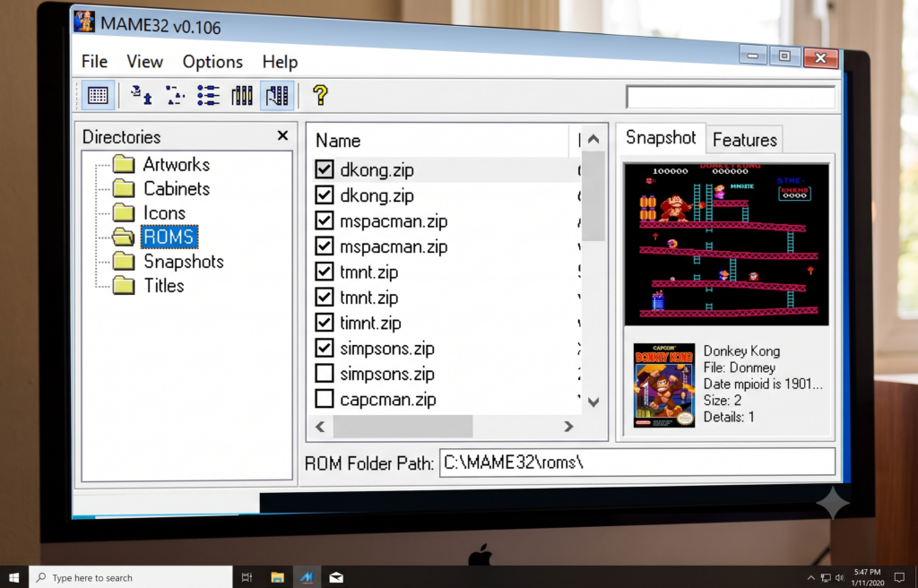Select the bulleted list view toolbar icon

pyautogui.click(x=208, y=95)
